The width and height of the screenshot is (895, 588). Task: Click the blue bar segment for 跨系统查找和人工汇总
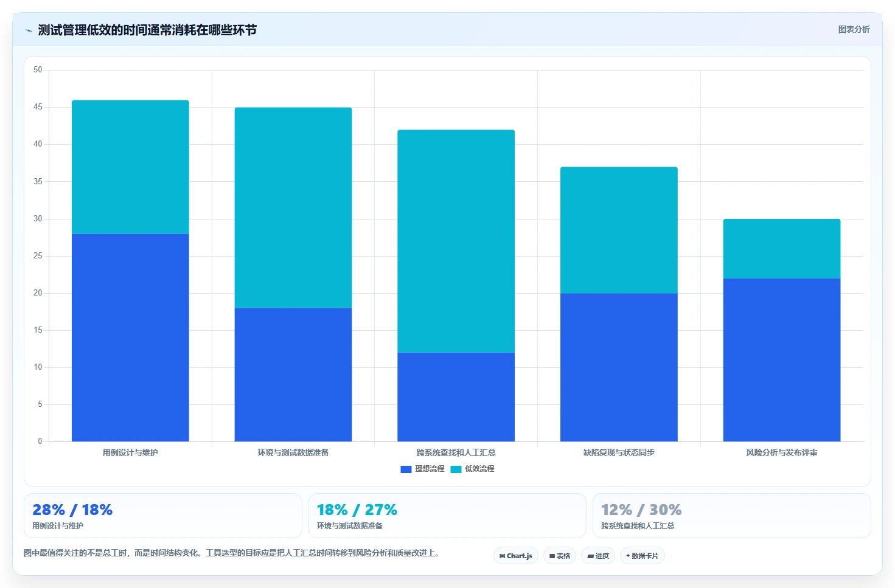456,397
